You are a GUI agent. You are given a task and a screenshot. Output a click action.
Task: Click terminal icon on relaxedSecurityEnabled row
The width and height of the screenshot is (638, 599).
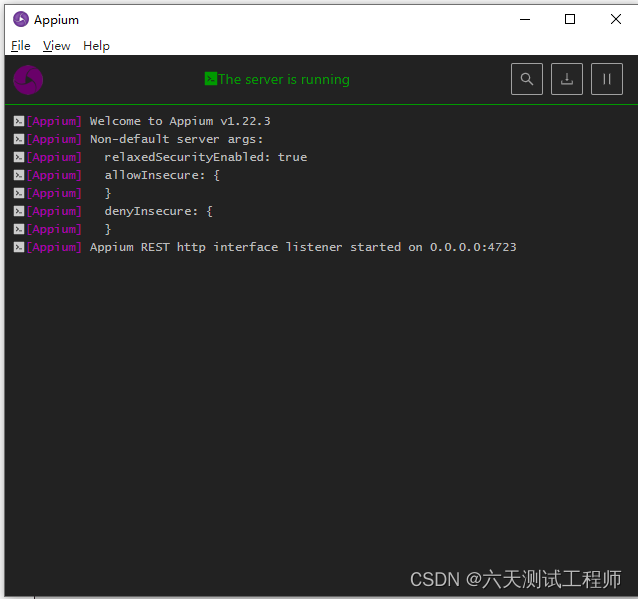pos(19,157)
